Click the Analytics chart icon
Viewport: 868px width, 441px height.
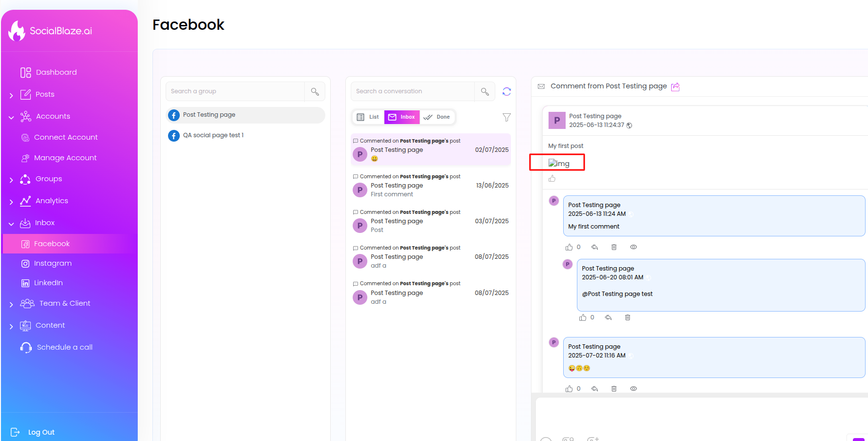pos(25,201)
